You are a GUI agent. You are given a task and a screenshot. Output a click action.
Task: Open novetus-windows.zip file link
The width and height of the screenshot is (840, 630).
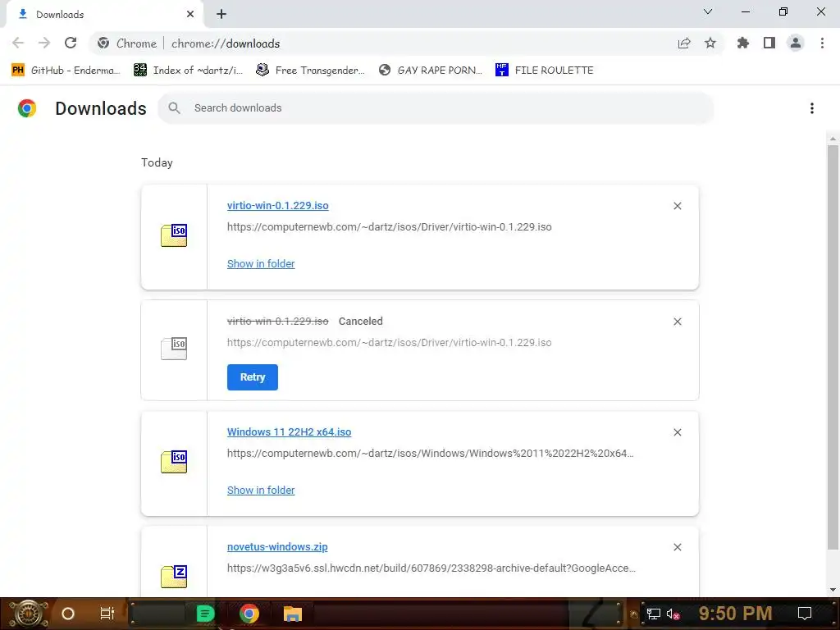tap(277, 547)
